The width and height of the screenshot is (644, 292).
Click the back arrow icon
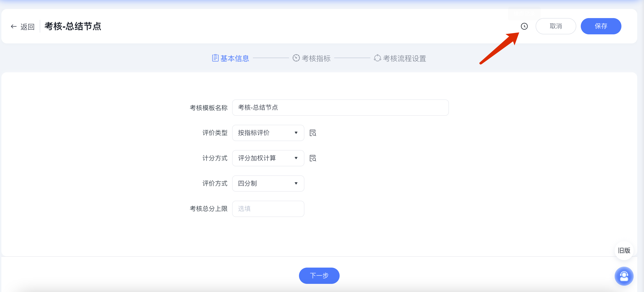14,26
